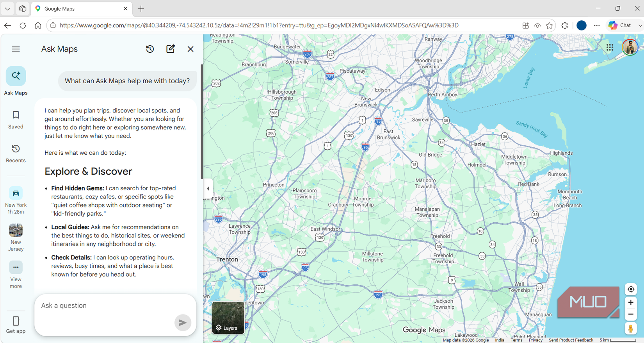Open the Copilot Chat button
The height and width of the screenshot is (343, 644).
[x=620, y=25]
